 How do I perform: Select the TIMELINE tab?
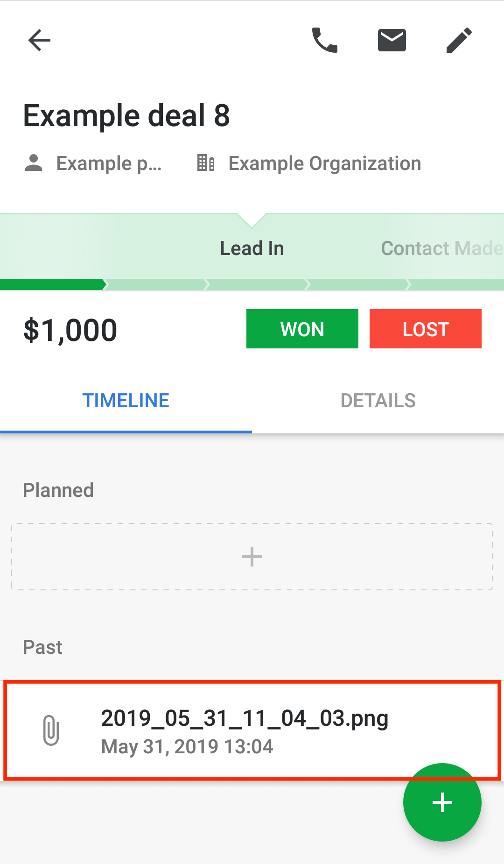pyautogui.click(x=126, y=401)
